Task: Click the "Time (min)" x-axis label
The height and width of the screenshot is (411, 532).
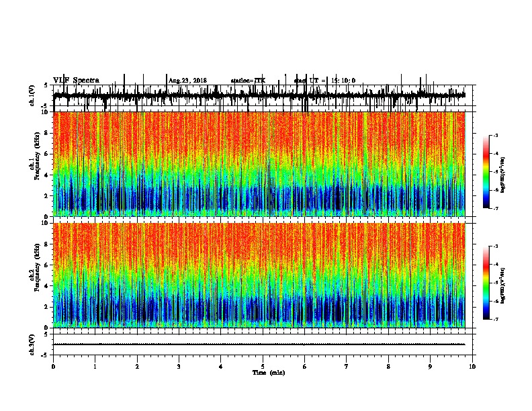Action: (269, 373)
